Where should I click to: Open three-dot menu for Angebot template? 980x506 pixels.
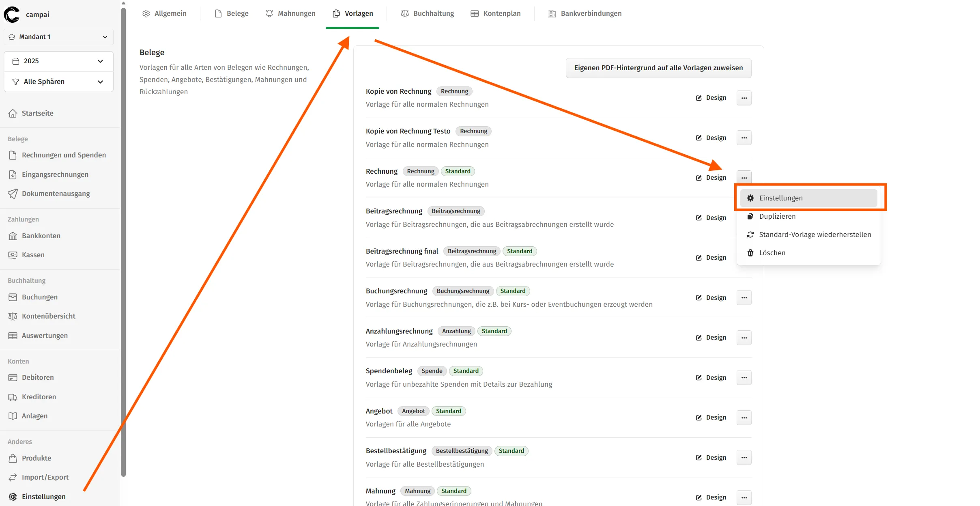744,418
